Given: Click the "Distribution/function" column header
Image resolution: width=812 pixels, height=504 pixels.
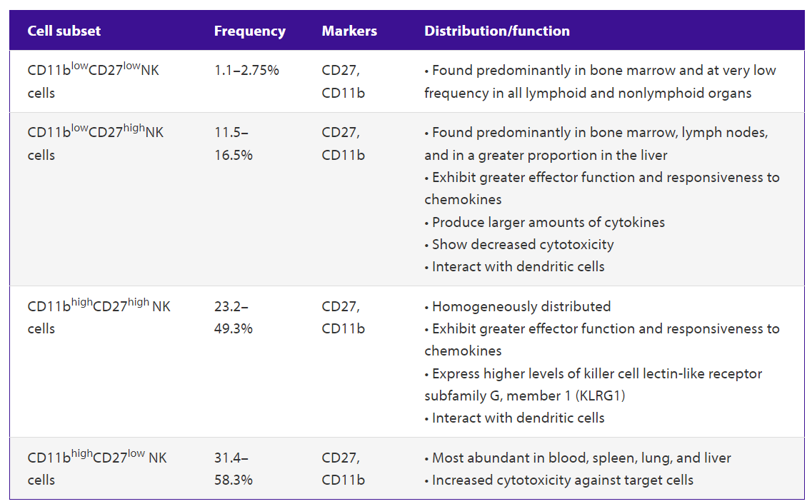Looking at the screenshot, I should pos(497,31).
